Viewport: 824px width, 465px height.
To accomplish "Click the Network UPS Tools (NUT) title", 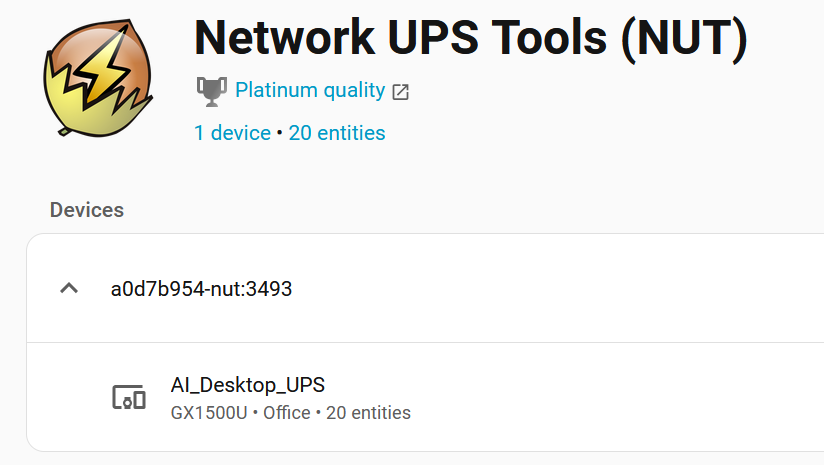I will pos(470,37).
